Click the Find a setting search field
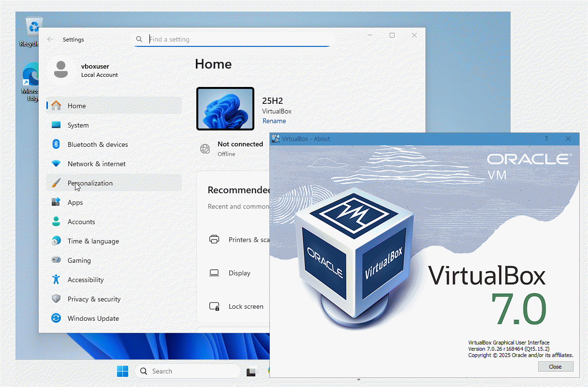 pyautogui.click(x=237, y=39)
